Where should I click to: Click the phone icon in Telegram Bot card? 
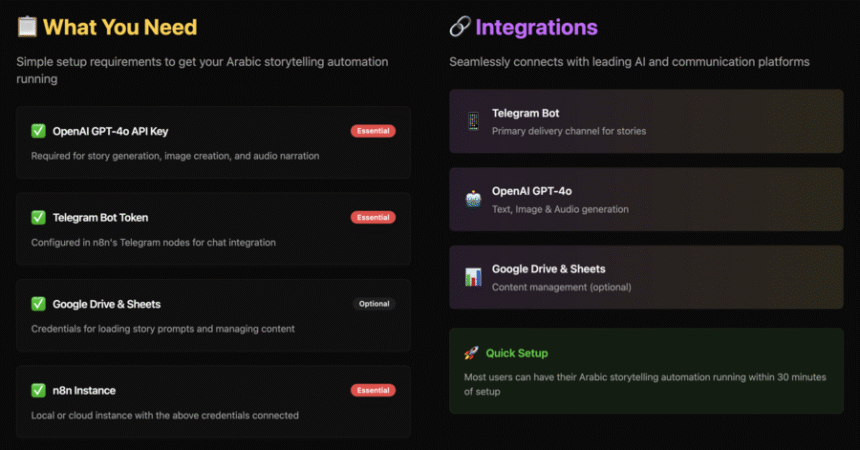point(473,121)
